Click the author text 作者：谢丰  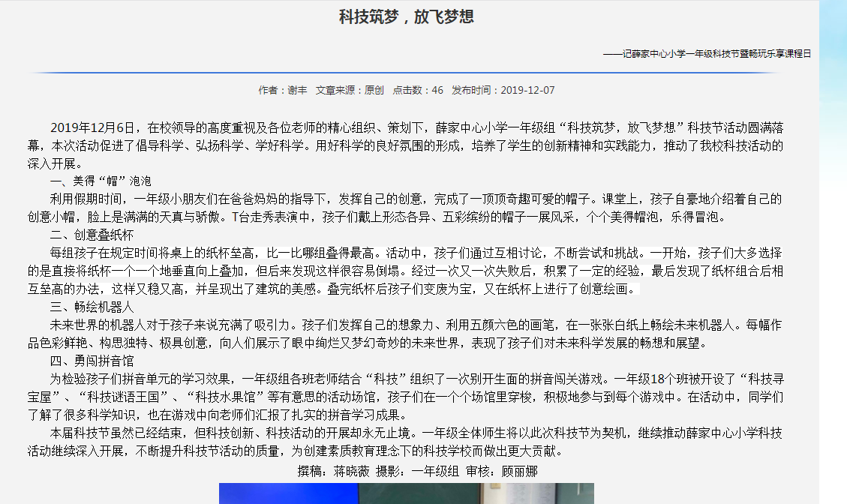click(283, 90)
